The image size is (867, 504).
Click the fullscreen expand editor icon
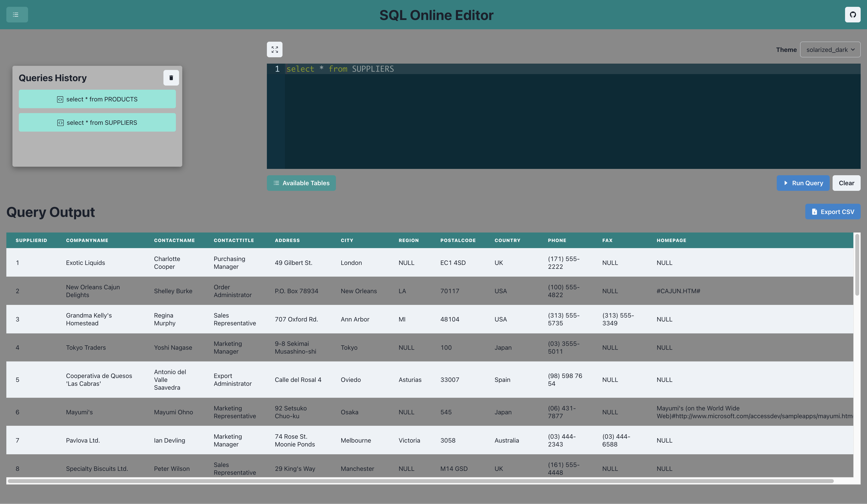(x=274, y=49)
